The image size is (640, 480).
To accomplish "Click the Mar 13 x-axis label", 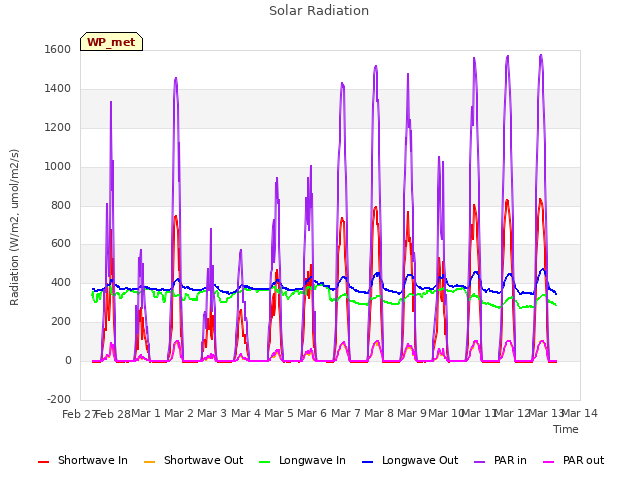I will pyautogui.click(x=546, y=413).
